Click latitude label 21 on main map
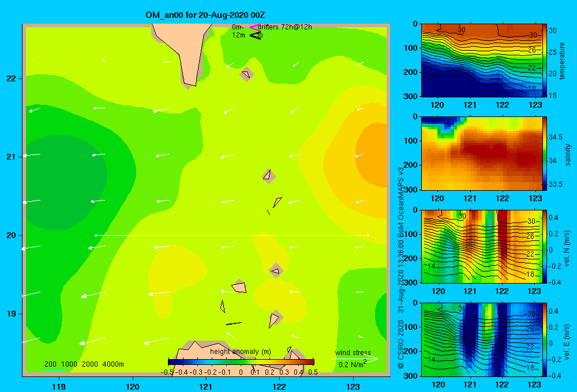The width and height of the screenshot is (577, 392). [x=12, y=157]
